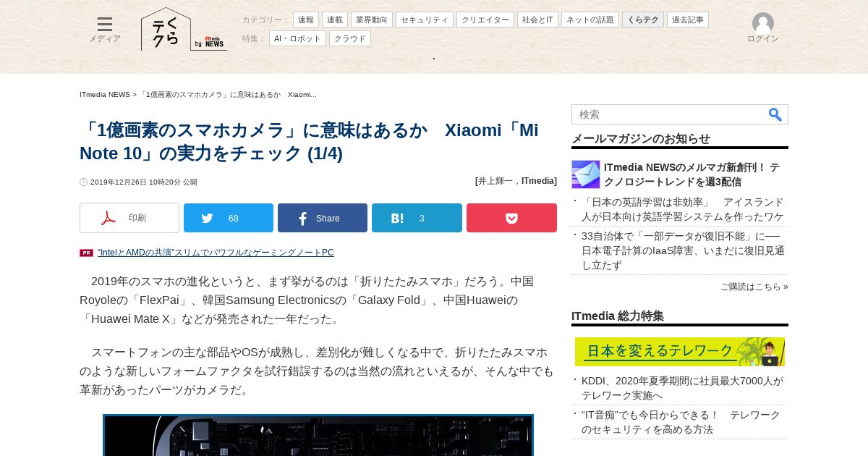Image resolution: width=868 pixels, height=456 pixels.
Task: Click the search magnifier icon
Action: click(775, 114)
